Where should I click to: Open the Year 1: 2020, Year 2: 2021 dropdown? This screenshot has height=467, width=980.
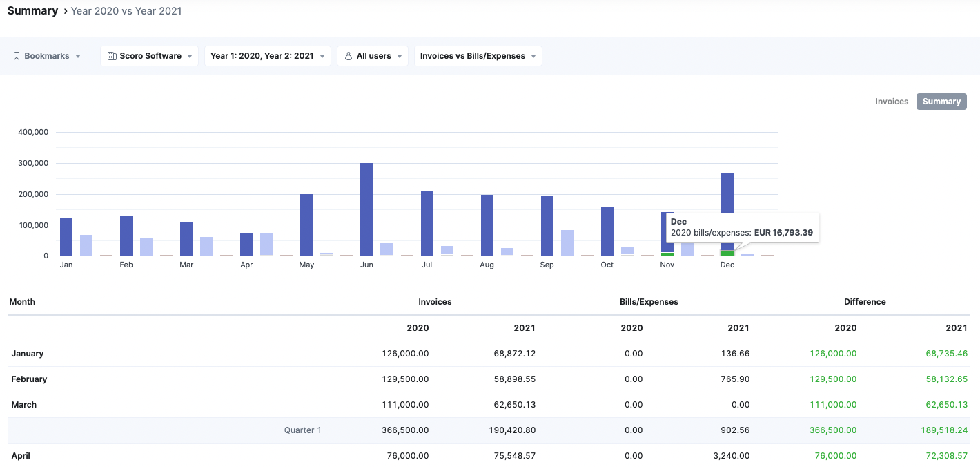click(x=267, y=56)
